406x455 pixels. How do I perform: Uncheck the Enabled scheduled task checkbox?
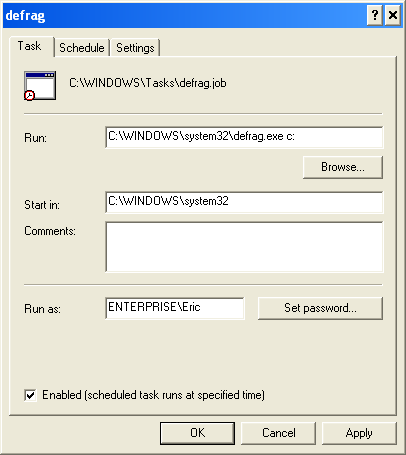click(x=30, y=395)
